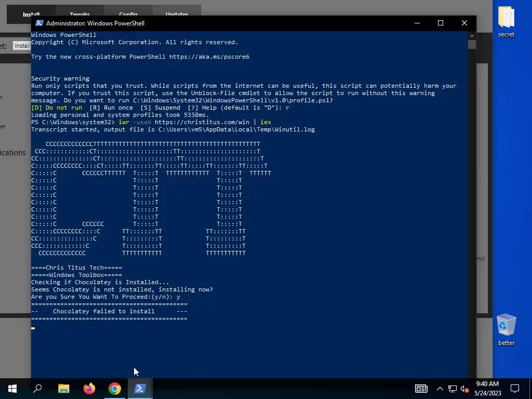
Task: Click 'Checking if Chocolatey is Installed...' line
Action: [x=100, y=282]
